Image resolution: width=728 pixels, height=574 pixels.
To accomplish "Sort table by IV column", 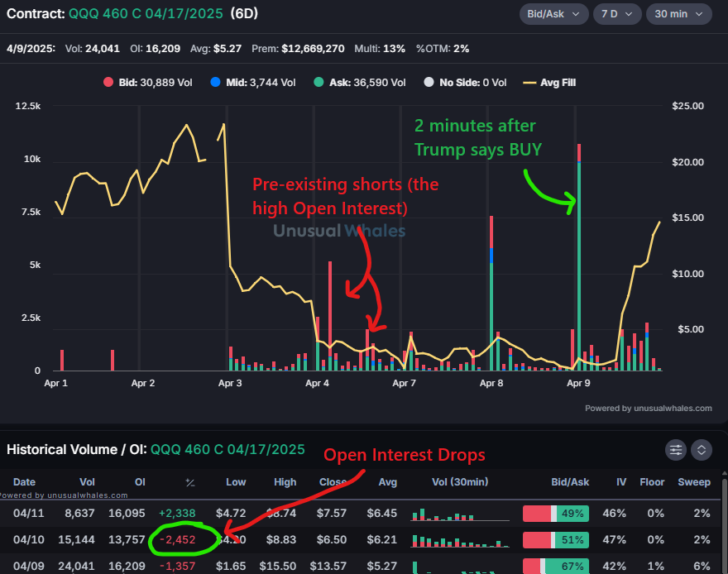I will tap(621, 482).
